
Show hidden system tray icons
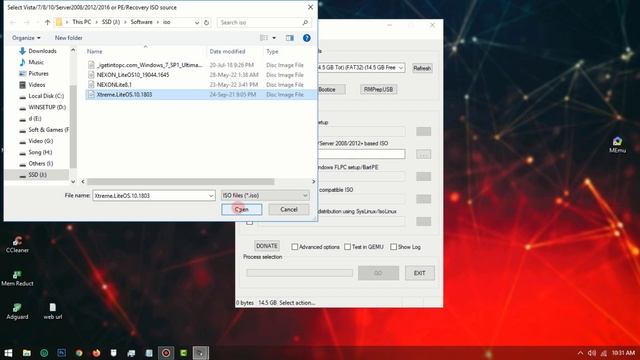(580, 353)
